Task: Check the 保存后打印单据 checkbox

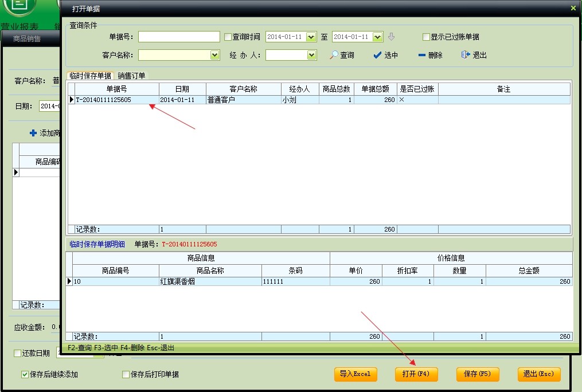Action: pyautogui.click(x=126, y=374)
